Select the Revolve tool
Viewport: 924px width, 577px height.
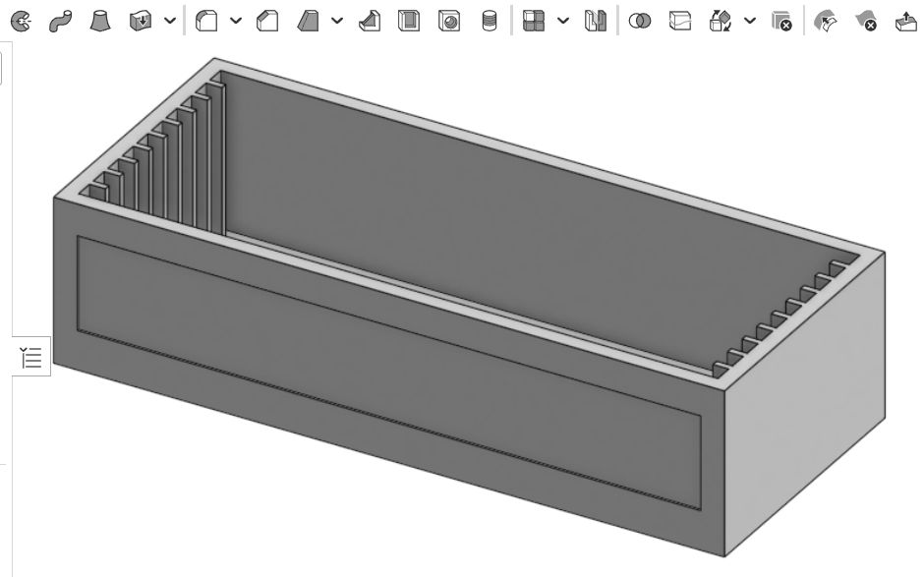pyautogui.click(x=22, y=22)
